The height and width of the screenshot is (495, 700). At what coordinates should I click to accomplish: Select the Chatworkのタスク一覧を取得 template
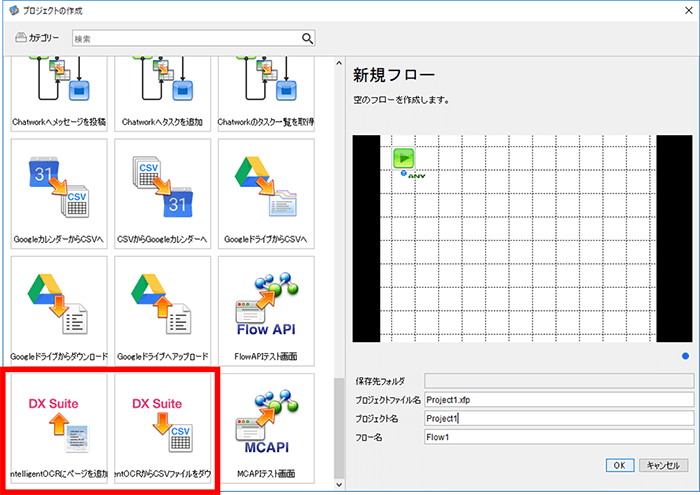[266, 94]
